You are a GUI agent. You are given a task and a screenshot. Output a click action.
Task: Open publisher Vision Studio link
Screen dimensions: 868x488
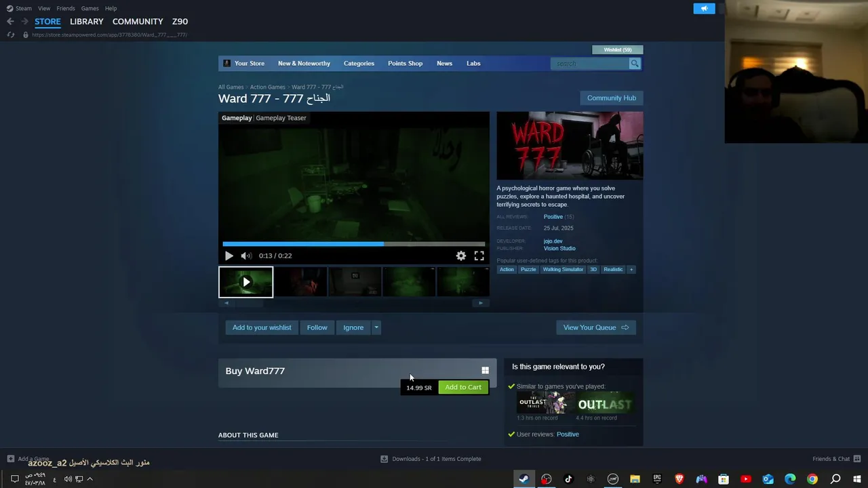[559, 249]
